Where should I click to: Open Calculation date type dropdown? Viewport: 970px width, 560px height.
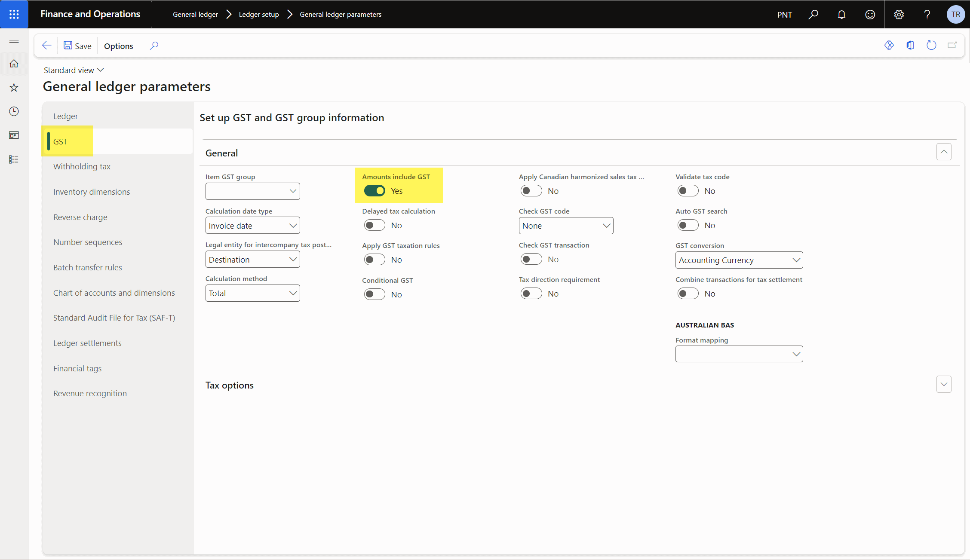(252, 226)
